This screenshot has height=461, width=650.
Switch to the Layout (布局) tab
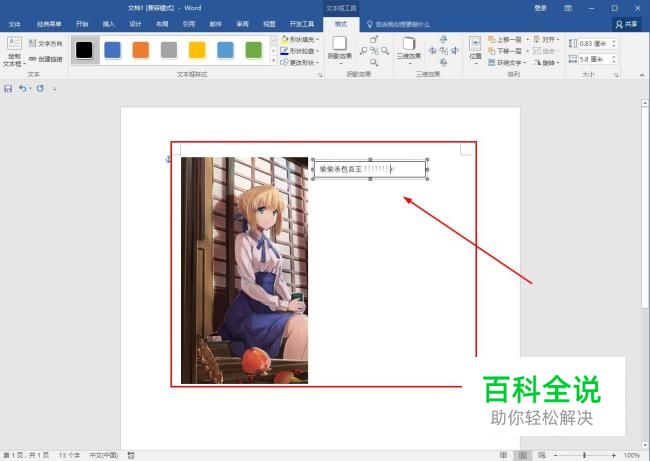(x=162, y=24)
